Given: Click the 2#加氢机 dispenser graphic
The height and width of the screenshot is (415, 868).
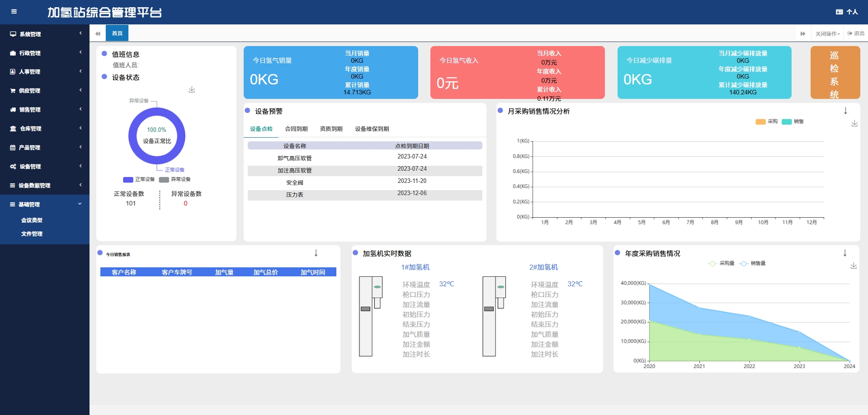Looking at the screenshot, I should coord(494,316).
